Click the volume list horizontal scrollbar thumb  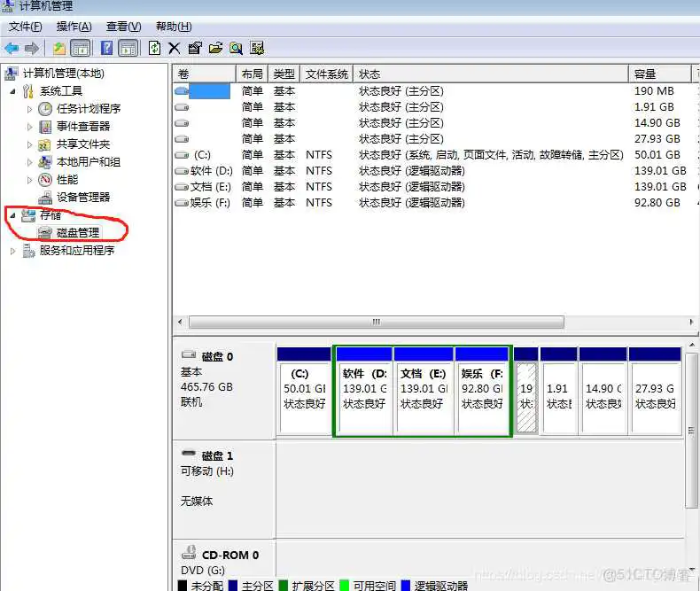pos(377,322)
